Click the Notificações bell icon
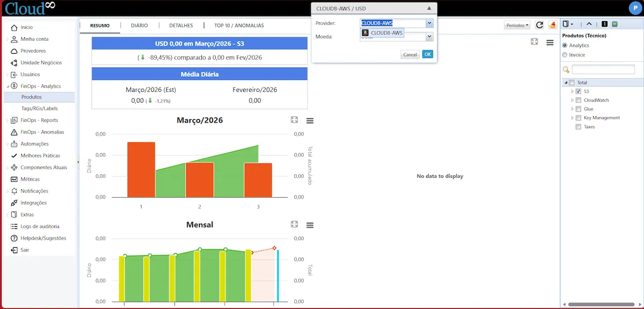Viewport: 644px width, 309px height. 14,191
